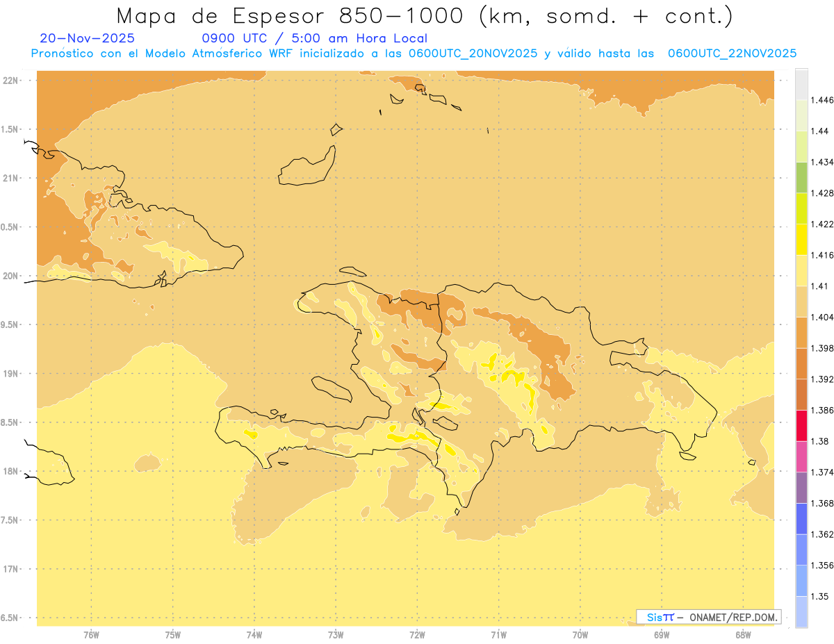Click the initialization time "0600UTC_20NOV2025"
Screen dimensions: 834x644
click(473, 53)
